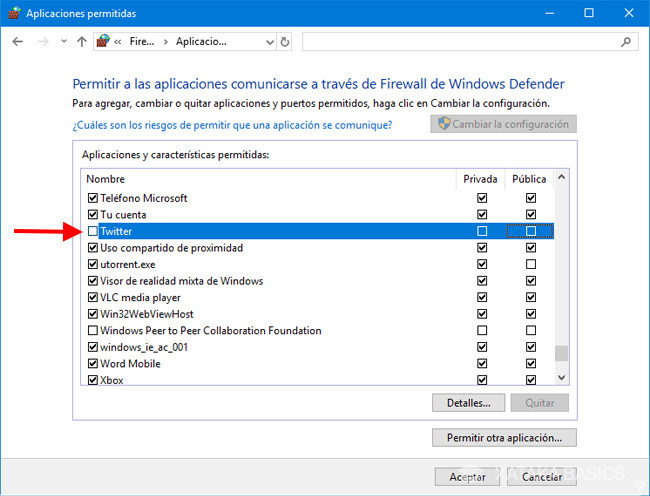Uncheck Uso compartido de proximidad checkbox
650x496 pixels.
tap(93, 248)
